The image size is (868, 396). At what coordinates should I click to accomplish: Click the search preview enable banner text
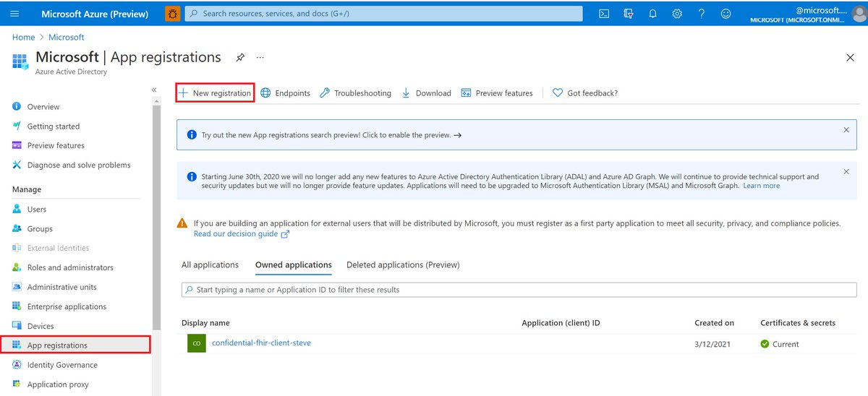pos(331,135)
